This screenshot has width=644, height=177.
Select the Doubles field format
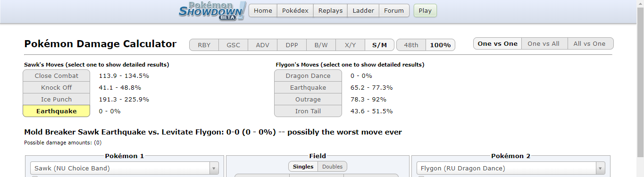(x=333, y=167)
